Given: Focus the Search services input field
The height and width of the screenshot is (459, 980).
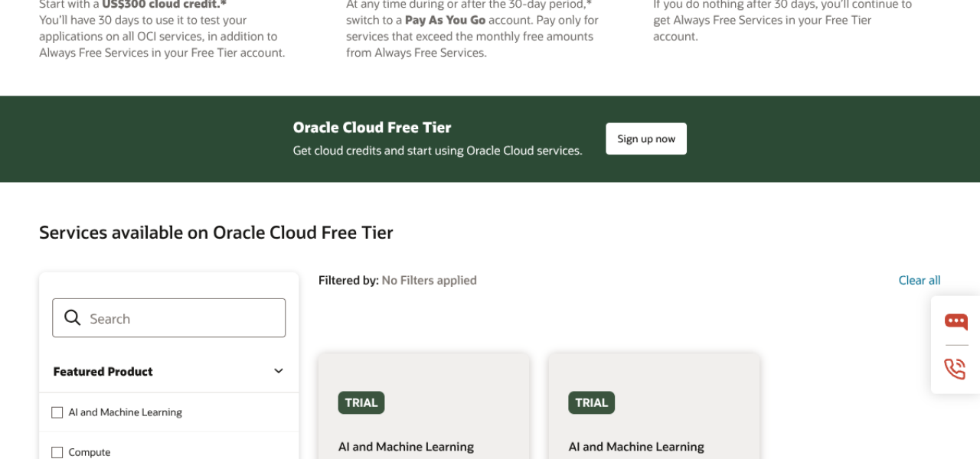Looking at the screenshot, I should 169,318.
